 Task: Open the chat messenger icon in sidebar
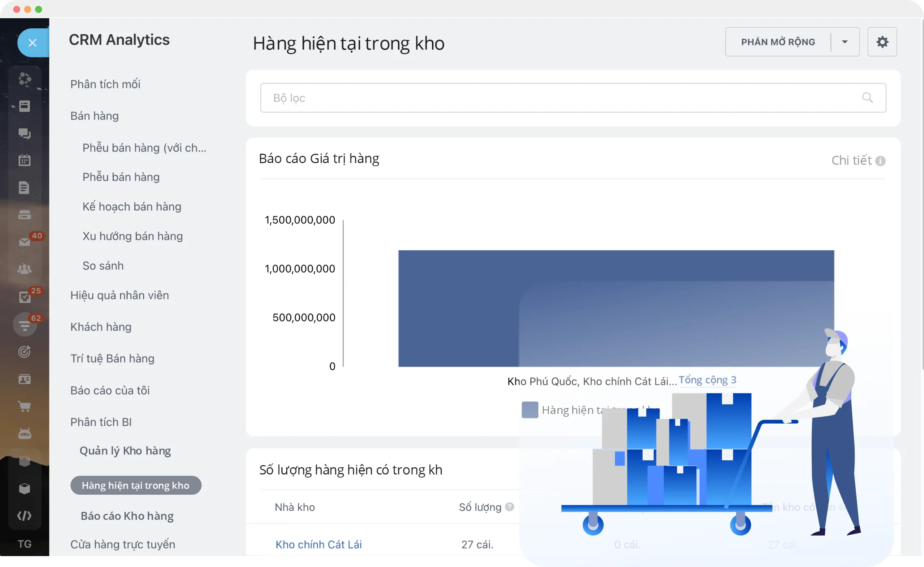[x=25, y=134]
